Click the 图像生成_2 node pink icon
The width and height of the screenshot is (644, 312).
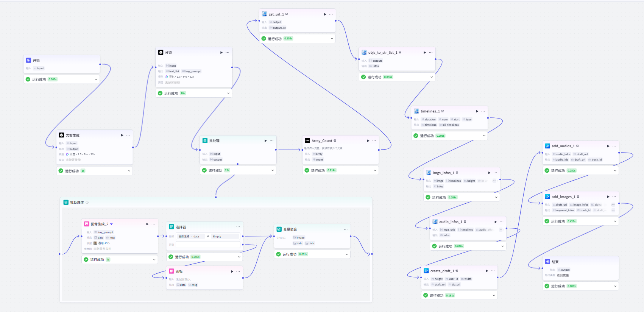(x=87, y=224)
